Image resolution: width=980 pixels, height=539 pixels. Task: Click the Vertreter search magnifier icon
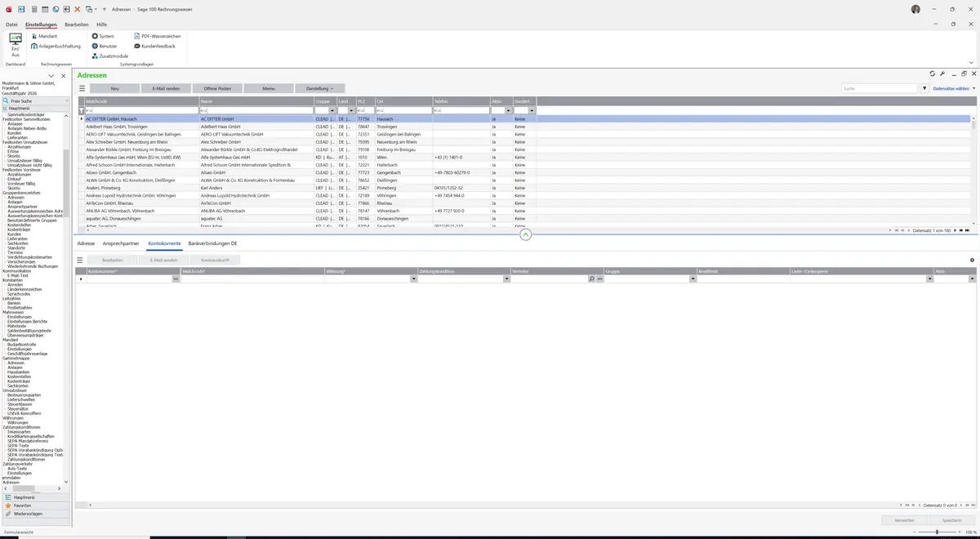coord(591,279)
